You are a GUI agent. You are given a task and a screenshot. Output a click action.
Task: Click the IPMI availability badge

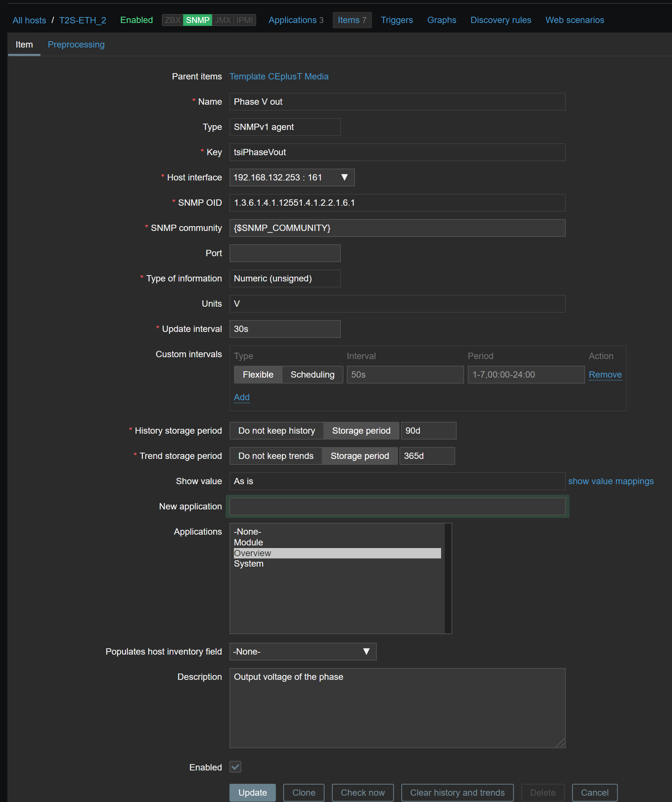244,20
